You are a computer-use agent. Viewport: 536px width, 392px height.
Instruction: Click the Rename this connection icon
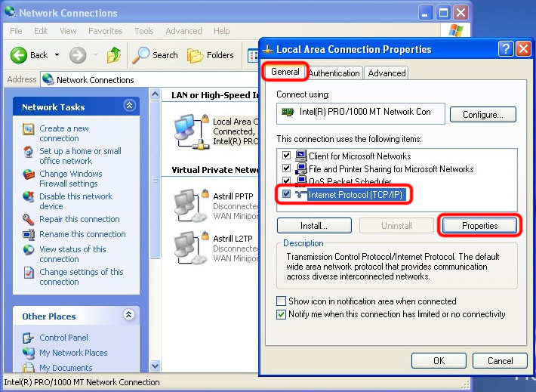(x=29, y=235)
